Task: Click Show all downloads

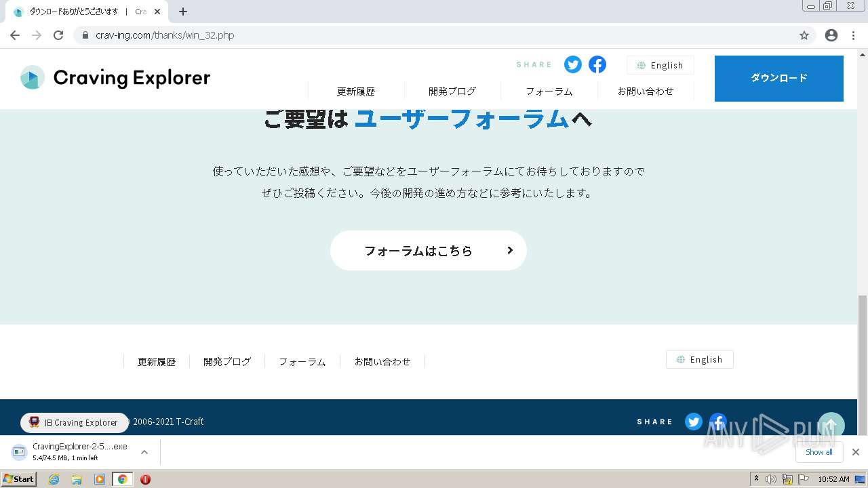Action: (819, 452)
